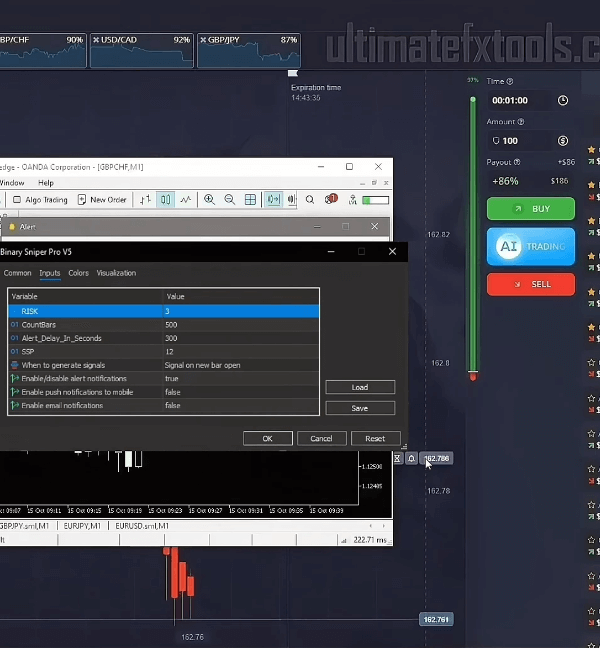This screenshot has width=600, height=648.
Task: Switch to the Visualization tab
Action: tap(116, 273)
